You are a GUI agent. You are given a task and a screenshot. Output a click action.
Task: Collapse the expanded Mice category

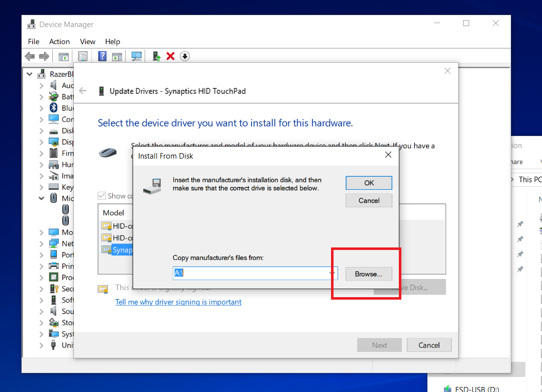point(42,198)
